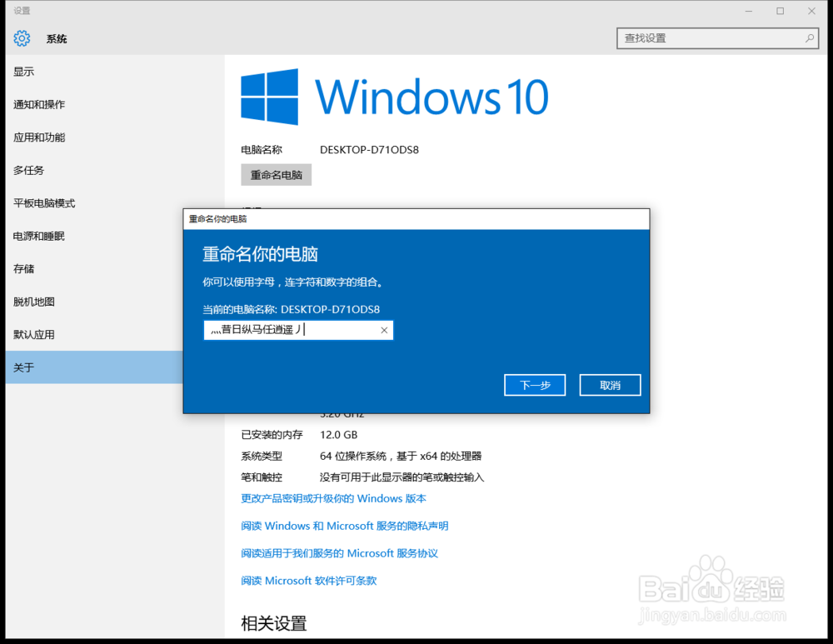Click 下一步 in the rename dialog
This screenshot has height=644, width=833.
[535, 385]
